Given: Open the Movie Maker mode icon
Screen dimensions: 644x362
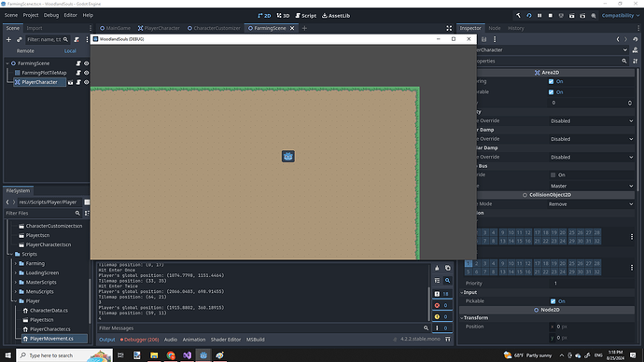Looking at the screenshot, I should click(594, 16).
